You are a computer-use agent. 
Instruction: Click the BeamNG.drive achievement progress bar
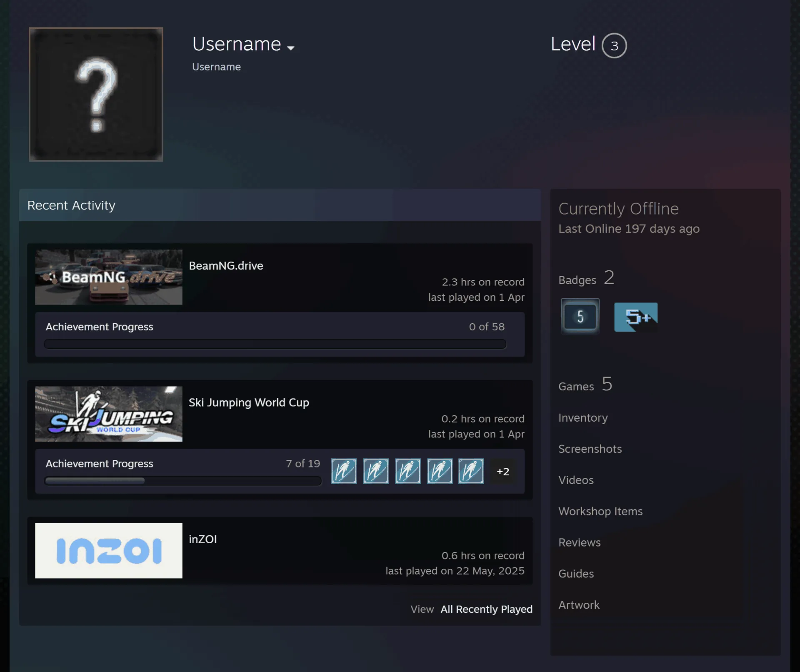click(275, 344)
